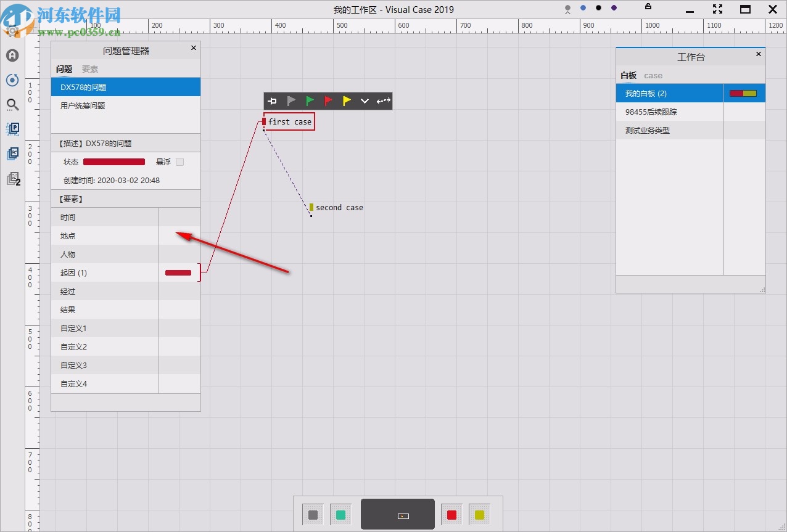Toggle fullscreen with the four-arrows icon

coord(717,9)
